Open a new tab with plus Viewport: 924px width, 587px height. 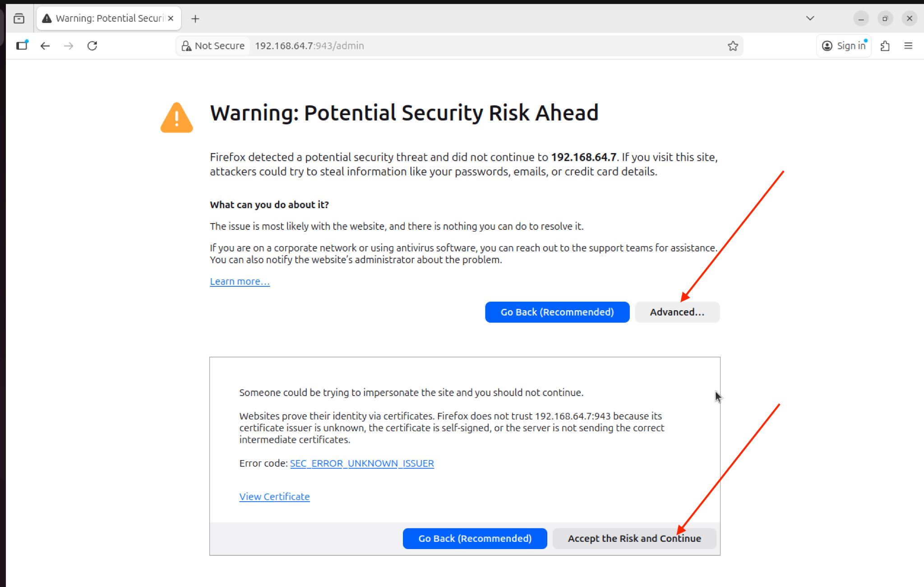(195, 19)
